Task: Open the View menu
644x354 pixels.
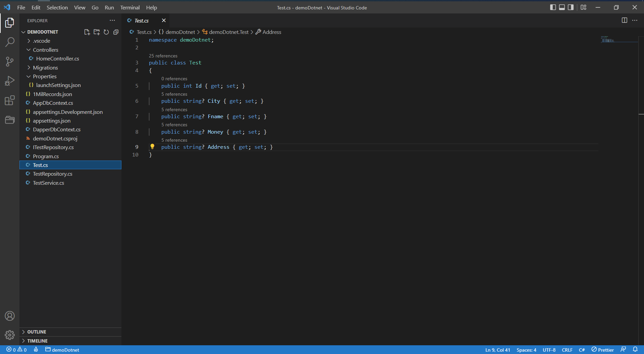Action: tap(79, 7)
